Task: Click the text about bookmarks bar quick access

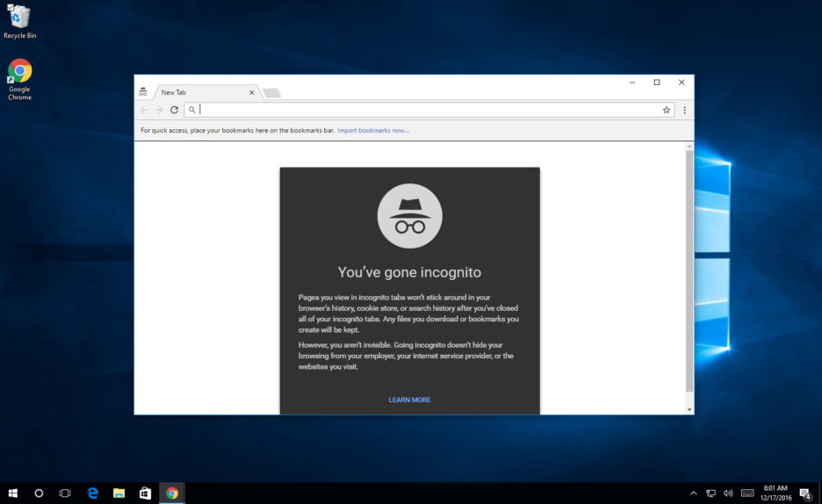Action: [x=237, y=131]
